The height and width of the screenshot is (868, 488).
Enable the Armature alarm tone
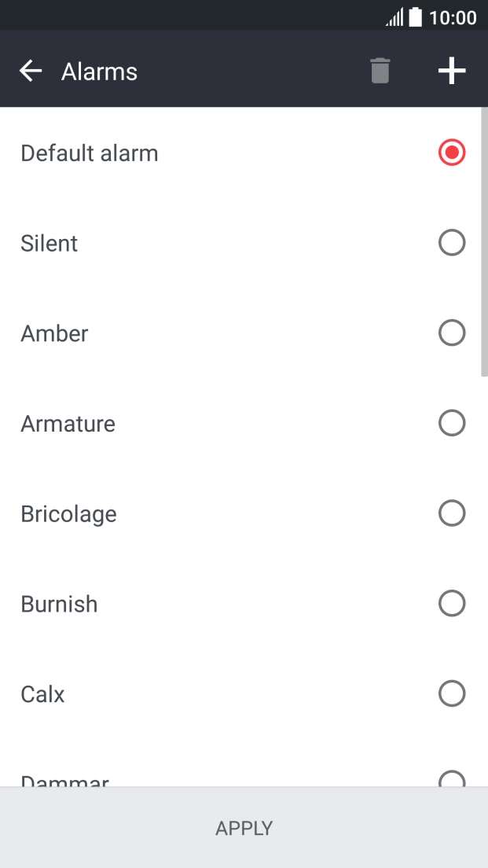click(452, 423)
